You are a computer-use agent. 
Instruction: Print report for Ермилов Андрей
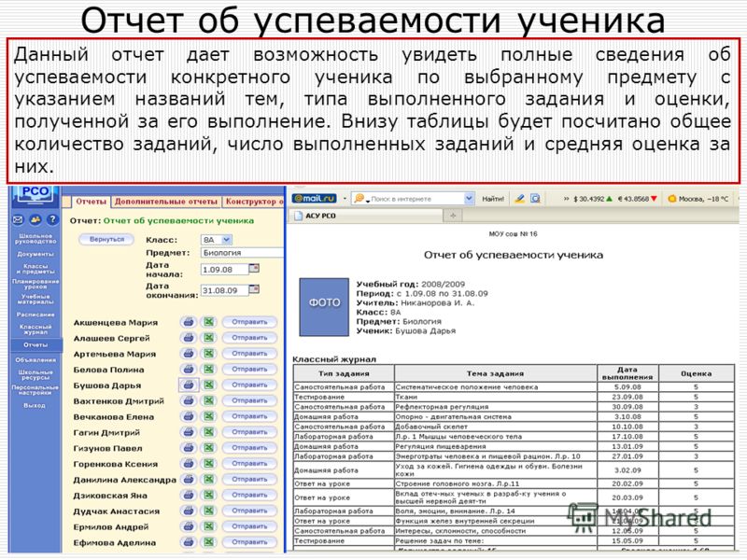tap(189, 526)
